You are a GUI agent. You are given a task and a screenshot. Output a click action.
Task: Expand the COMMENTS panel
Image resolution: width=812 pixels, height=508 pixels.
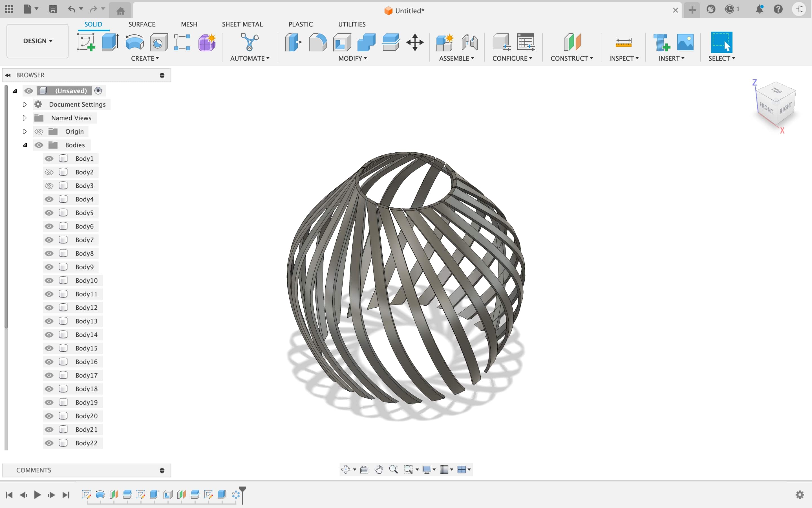162,470
